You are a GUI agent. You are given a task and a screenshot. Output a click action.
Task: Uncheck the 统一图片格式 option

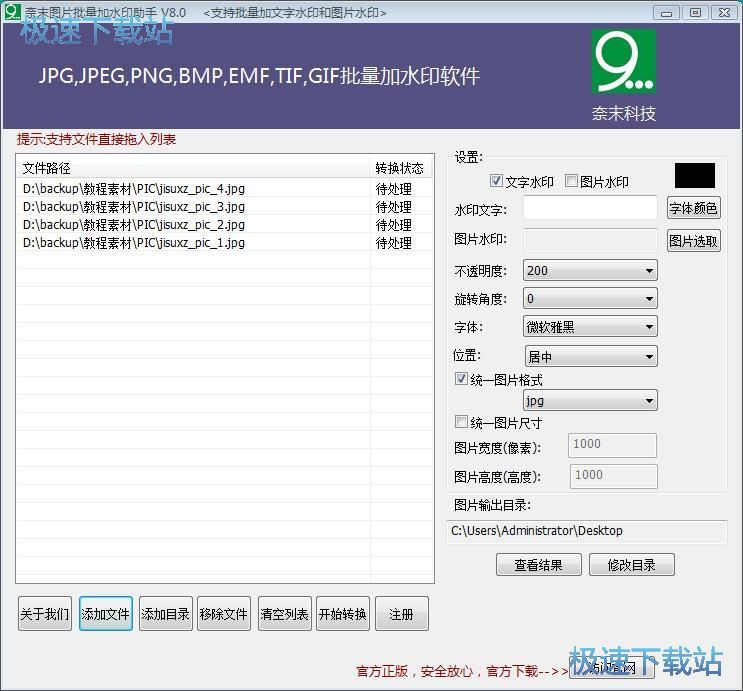[x=461, y=379]
